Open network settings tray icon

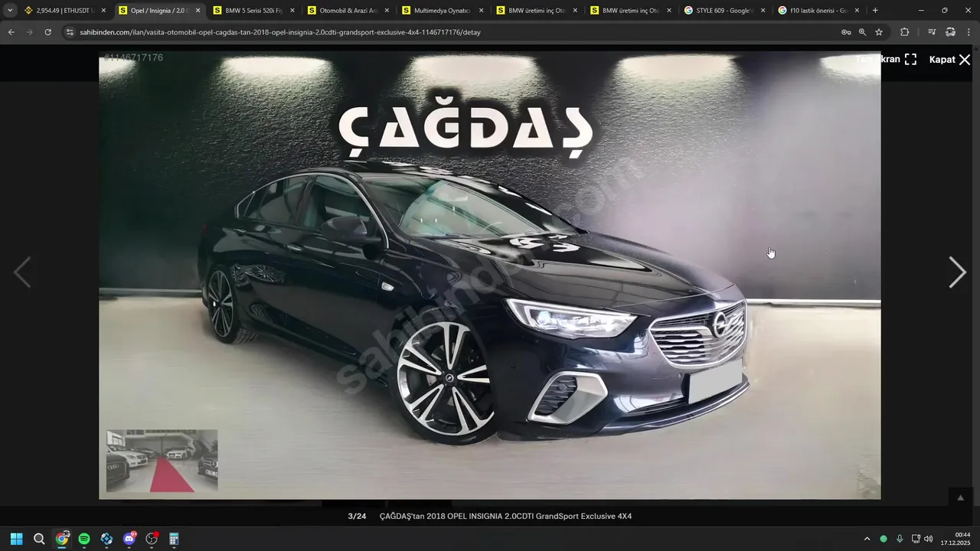(x=916, y=539)
